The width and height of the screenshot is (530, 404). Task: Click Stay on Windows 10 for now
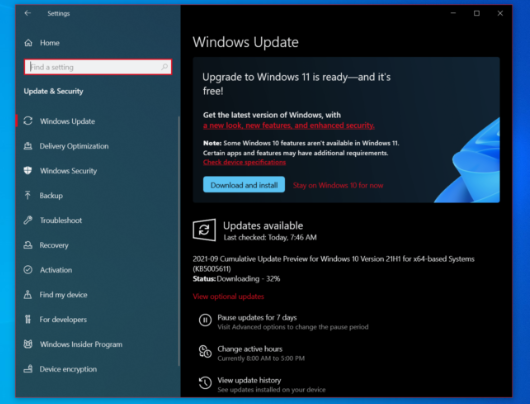[x=338, y=185]
